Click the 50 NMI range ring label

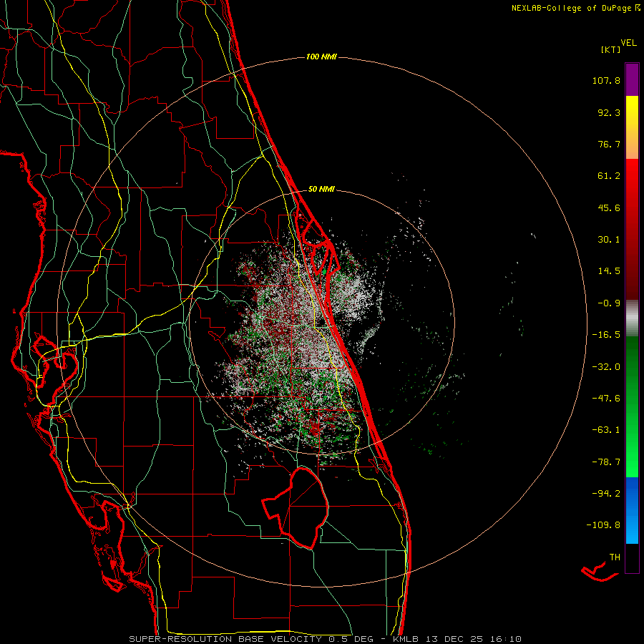click(x=321, y=190)
